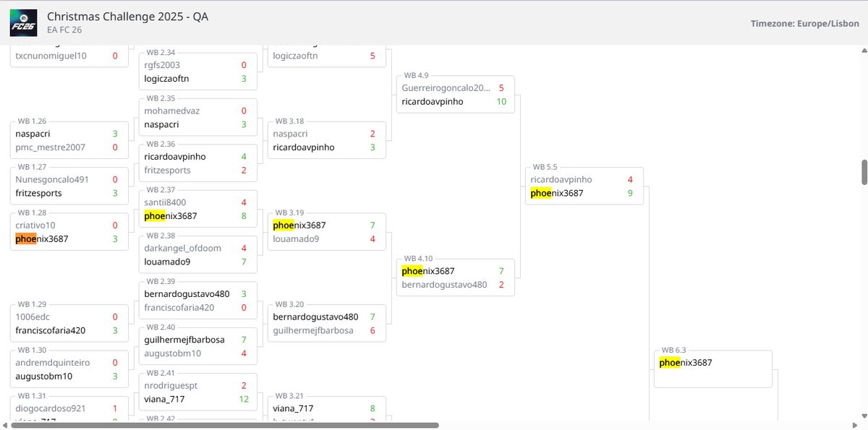Click player pmc_mestre2007
Screen dimensions: 868x430
[x=50, y=147]
